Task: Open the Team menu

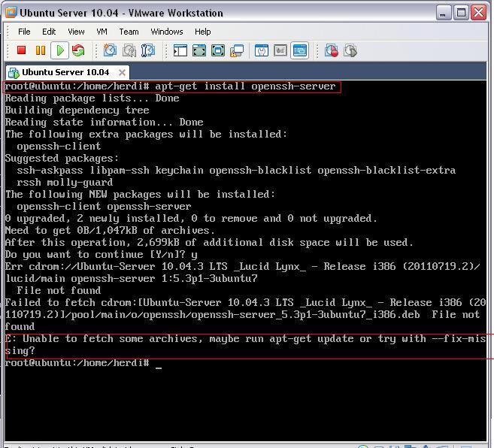Action: 129,32
